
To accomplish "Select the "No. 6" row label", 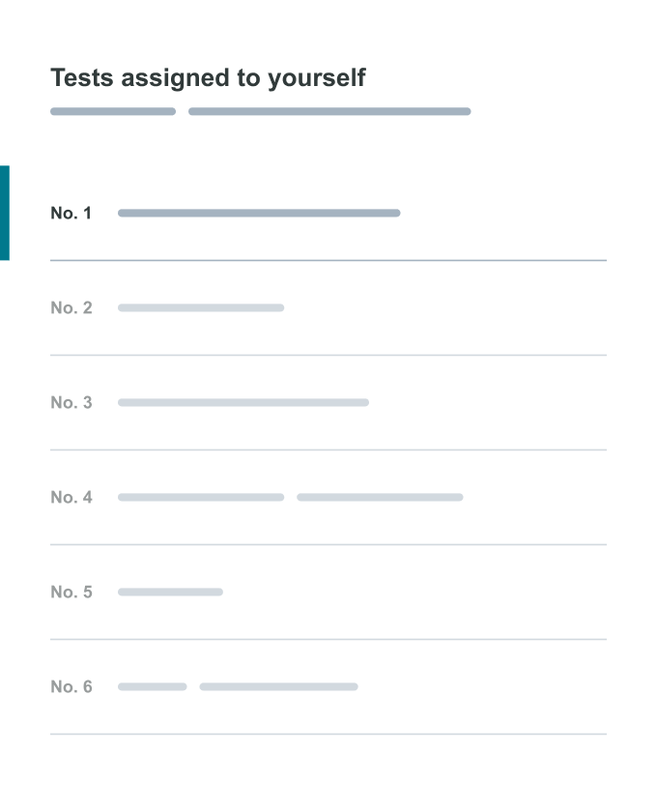I will [x=71, y=686].
